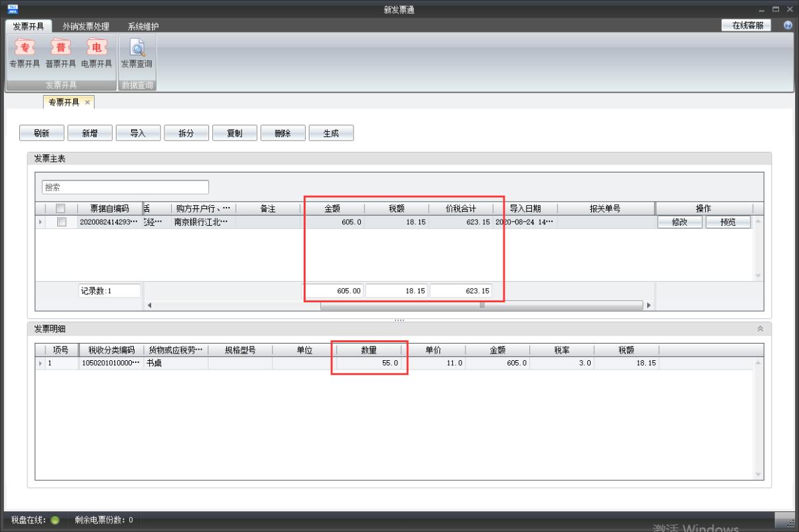Collapse the 发票明细 panel with chevron
The height and width of the screenshot is (532, 799).
pyautogui.click(x=760, y=329)
